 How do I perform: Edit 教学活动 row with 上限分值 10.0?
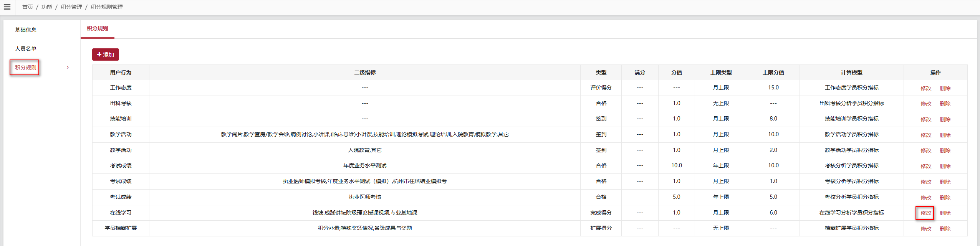926,135
